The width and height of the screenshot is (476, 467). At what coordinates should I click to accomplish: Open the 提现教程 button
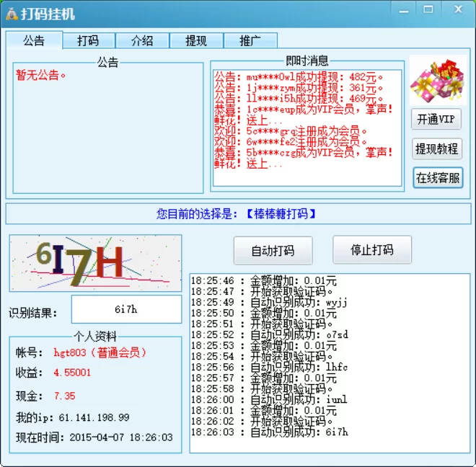click(437, 148)
